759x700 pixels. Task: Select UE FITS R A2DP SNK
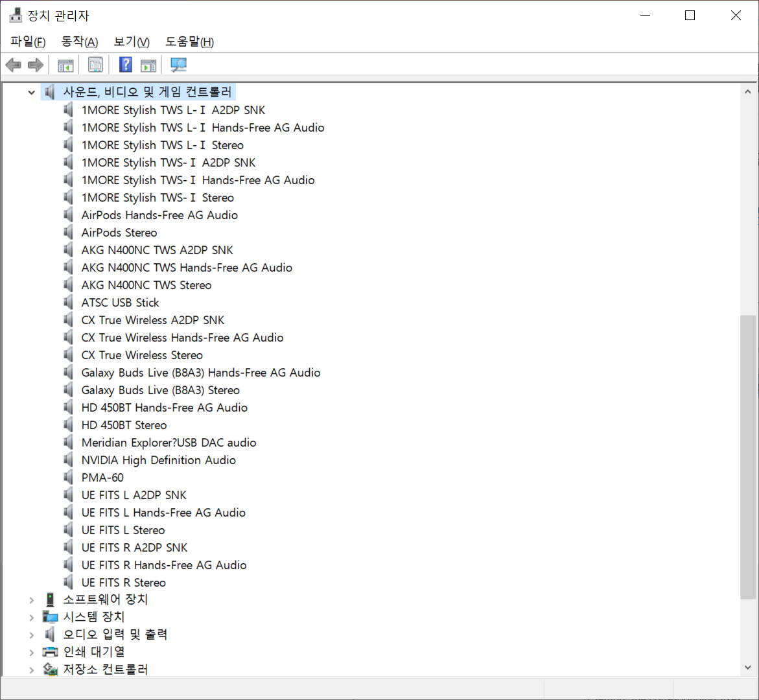tap(135, 548)
